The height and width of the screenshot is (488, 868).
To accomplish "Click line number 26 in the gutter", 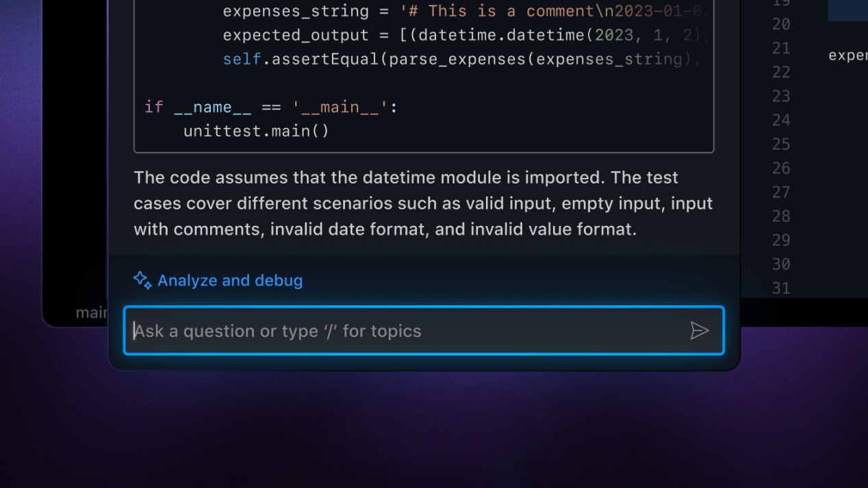I will (x=781, y=168).
